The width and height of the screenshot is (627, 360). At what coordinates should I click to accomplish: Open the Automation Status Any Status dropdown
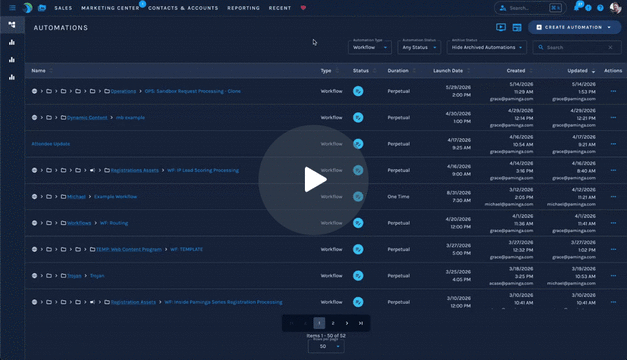(419, 47)
